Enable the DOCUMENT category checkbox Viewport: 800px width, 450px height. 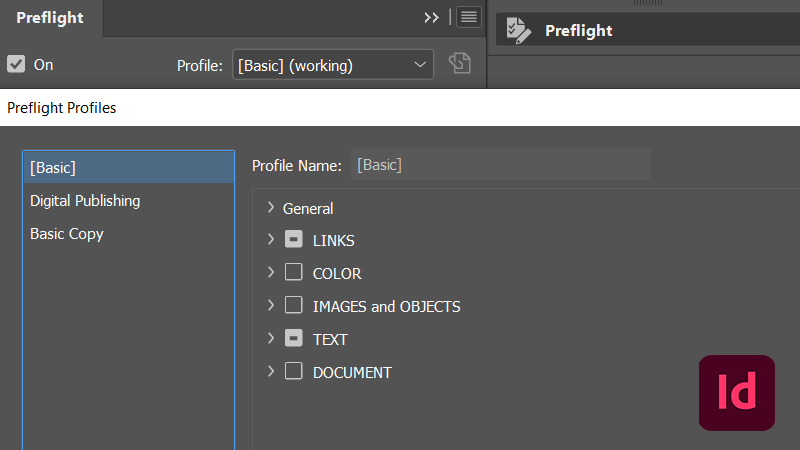click(294, 372)
